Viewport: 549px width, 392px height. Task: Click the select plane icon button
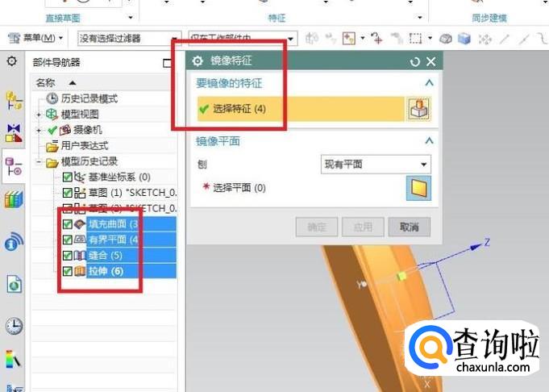418,188
